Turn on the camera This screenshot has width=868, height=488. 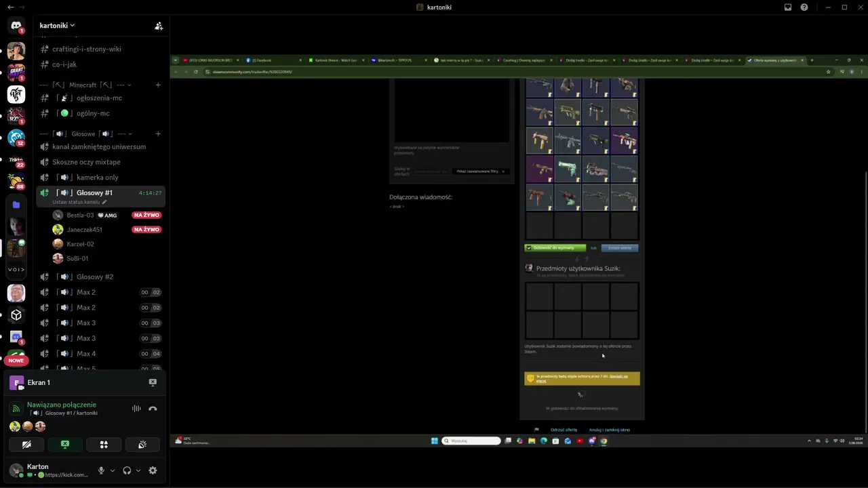tap(26, 445)
